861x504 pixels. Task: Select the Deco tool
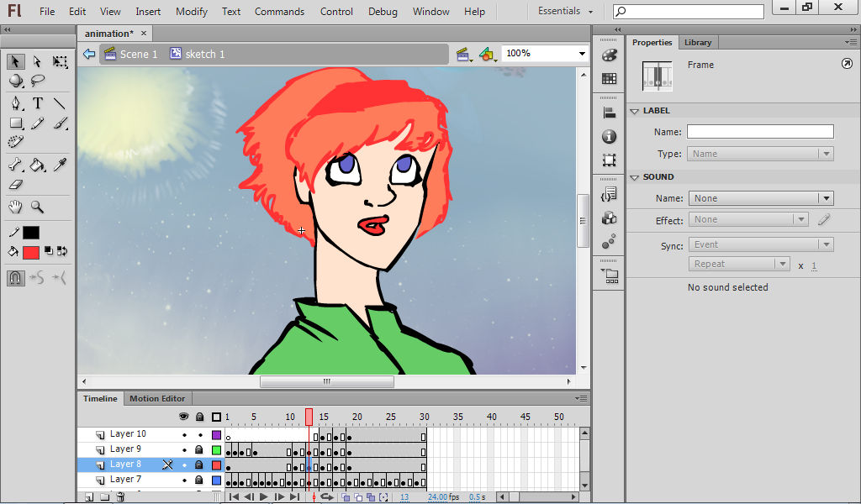pos(16,141)
